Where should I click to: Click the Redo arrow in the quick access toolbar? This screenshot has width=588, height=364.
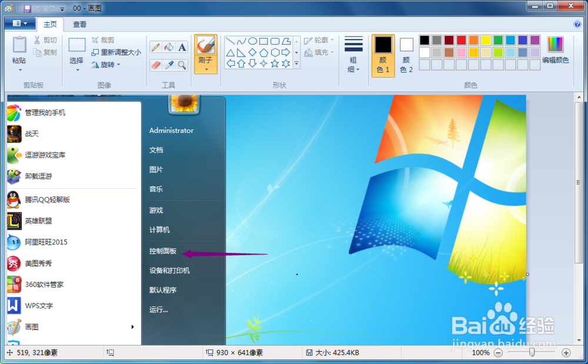51,8
